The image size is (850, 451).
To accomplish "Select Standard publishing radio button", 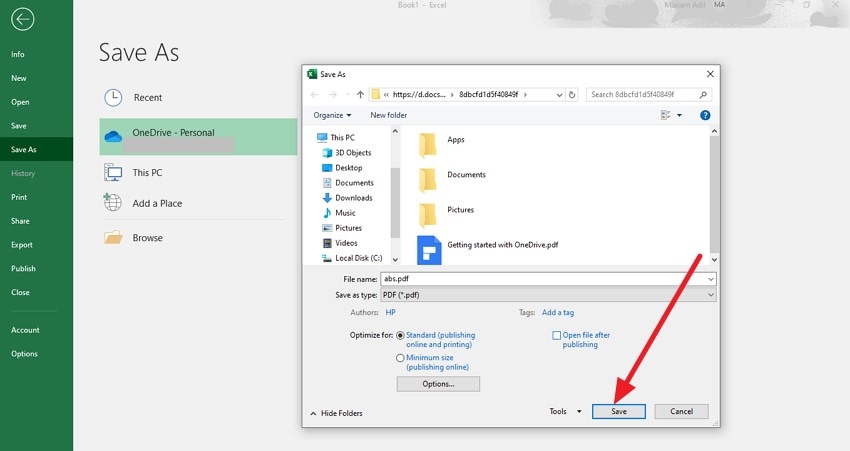I will [400, 336].
